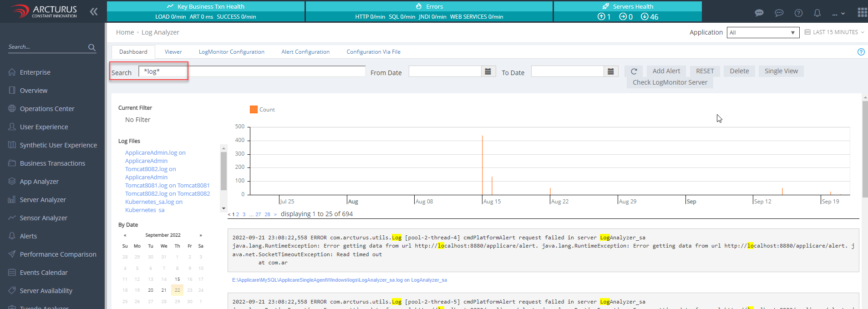This screenshot has height=309, width=868.
Task: Click the sidebar search magnifier icon
Action: (91, 47)
